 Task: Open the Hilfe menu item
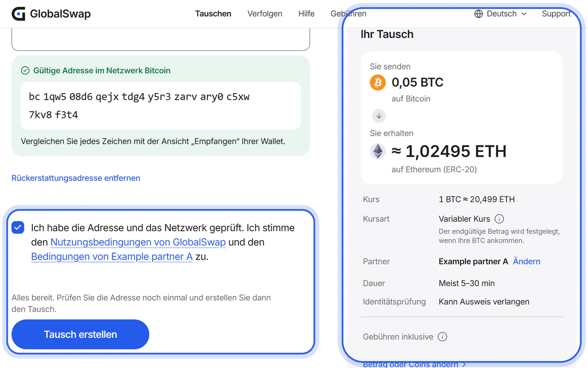306,14
